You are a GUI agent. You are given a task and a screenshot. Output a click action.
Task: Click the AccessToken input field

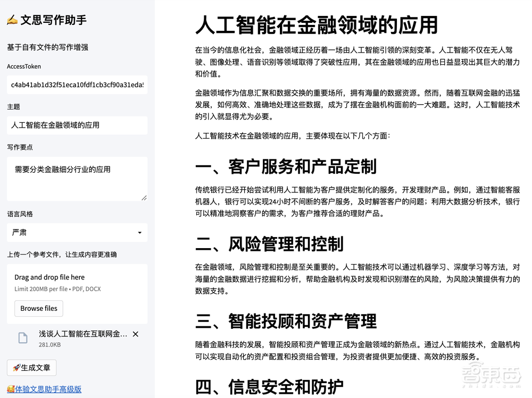77,85
